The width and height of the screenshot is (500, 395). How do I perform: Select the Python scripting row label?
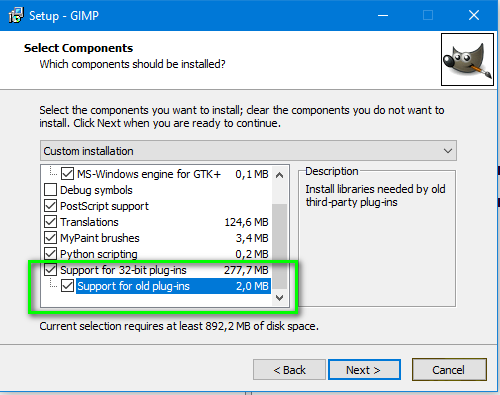[x=99, y=254]
